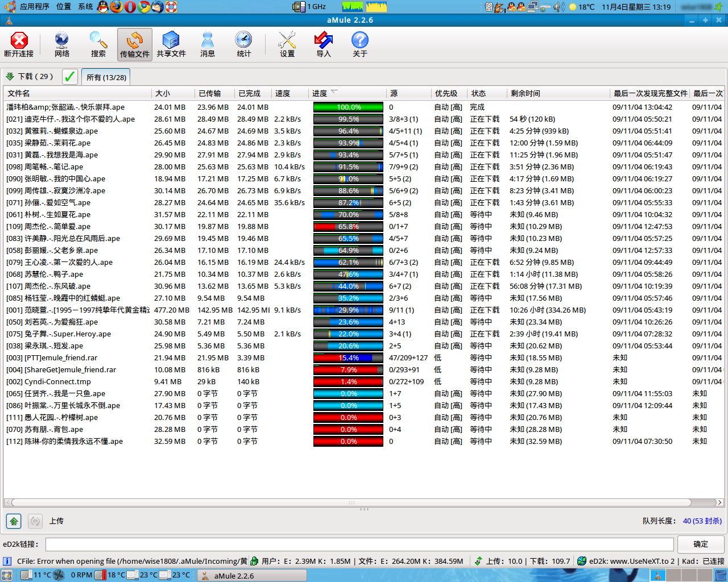Select row 潘玮柏 快乐崇拜.ape

364,107
